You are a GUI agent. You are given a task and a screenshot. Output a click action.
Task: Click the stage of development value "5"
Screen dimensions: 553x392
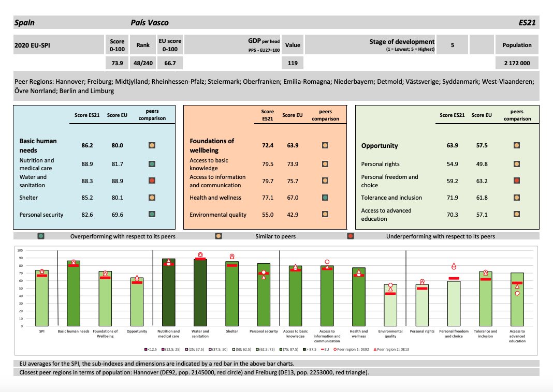[x=453, y=45]
